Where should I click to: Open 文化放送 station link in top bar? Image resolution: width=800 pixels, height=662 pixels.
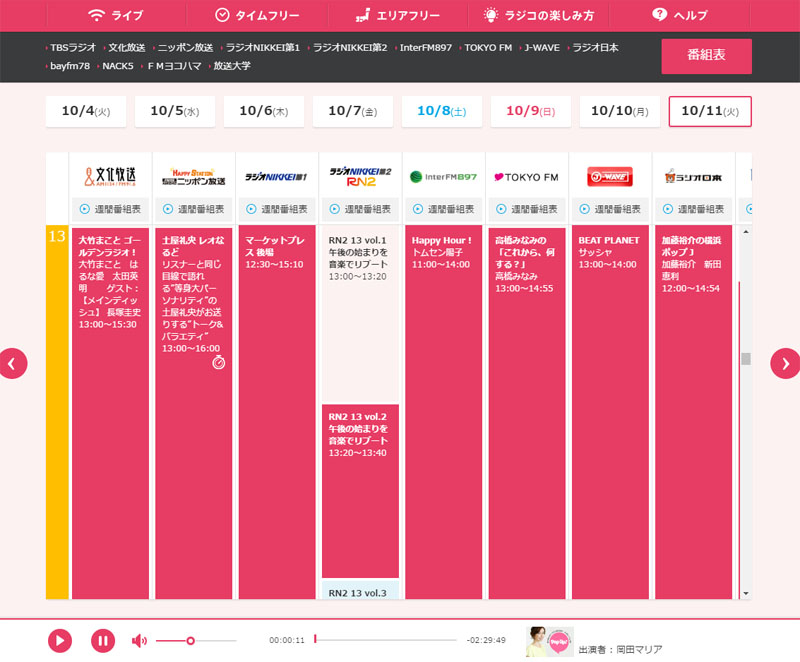(125, 48)
